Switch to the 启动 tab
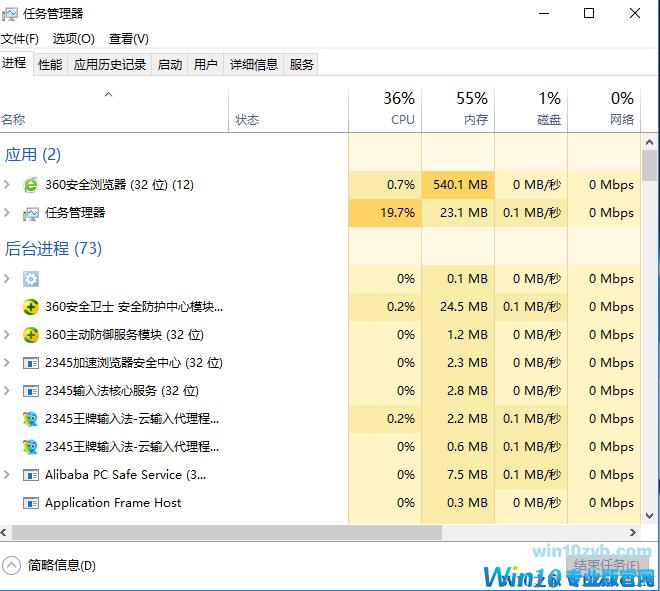 pos(170,65)
